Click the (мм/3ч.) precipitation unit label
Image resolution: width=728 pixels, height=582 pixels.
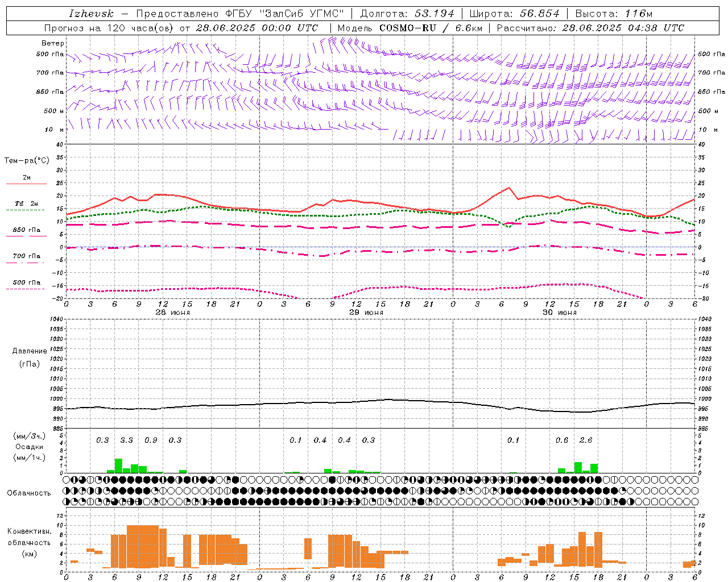pos(30,436)
